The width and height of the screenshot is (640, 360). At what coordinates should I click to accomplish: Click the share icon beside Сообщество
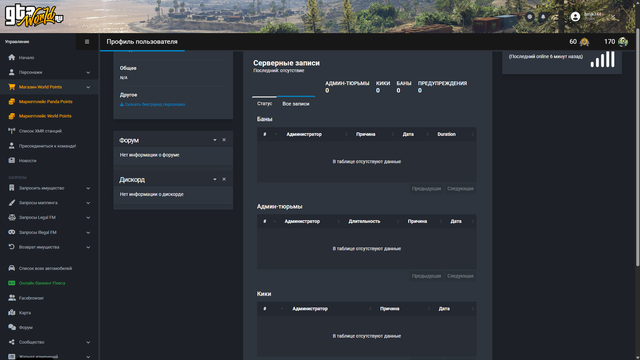[x=11, y=342]
